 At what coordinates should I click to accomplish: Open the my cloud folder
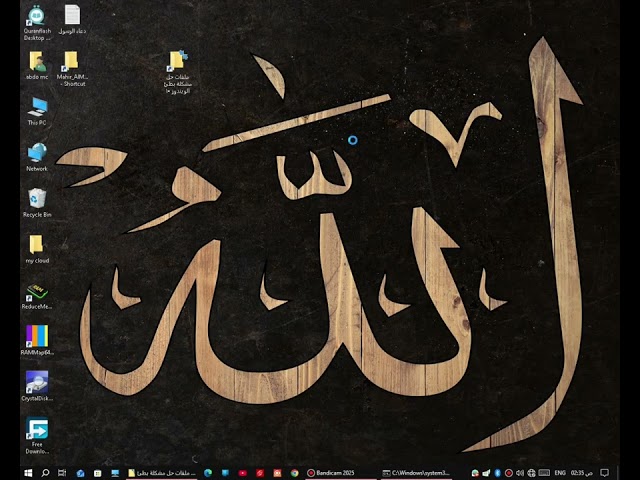click(37, 249)
